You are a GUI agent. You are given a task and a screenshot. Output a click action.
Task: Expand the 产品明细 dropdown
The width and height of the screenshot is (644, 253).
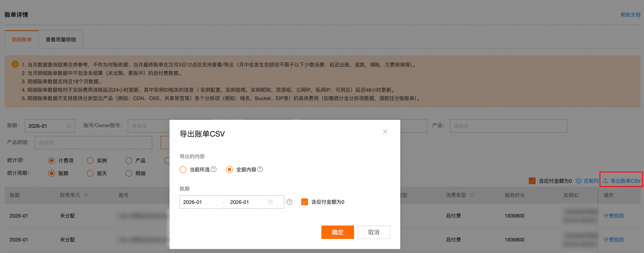93,142
